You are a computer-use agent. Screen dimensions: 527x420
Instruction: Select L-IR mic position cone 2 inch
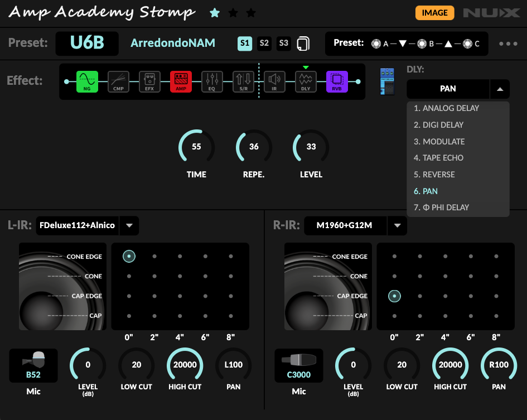pos(154,277)
